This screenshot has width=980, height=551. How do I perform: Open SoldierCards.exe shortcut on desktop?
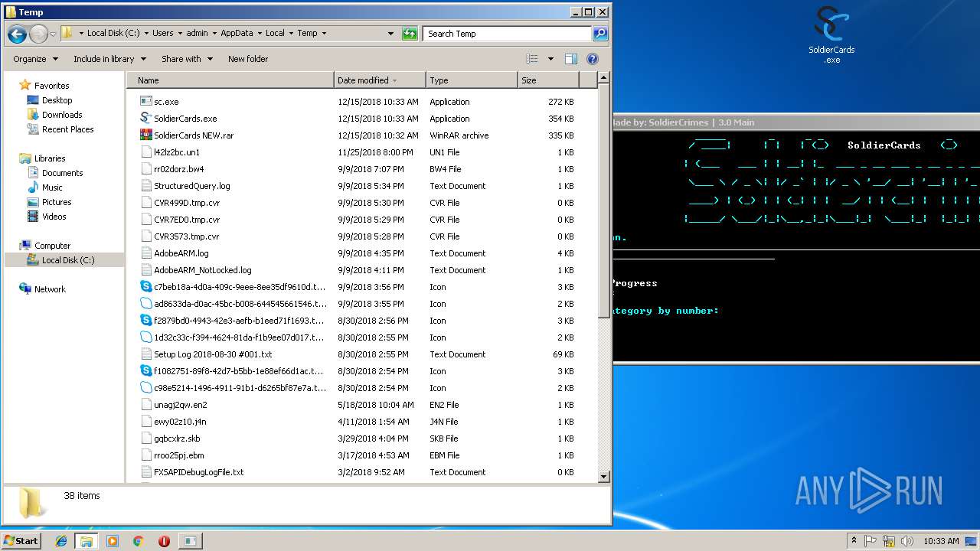(831, 35)
